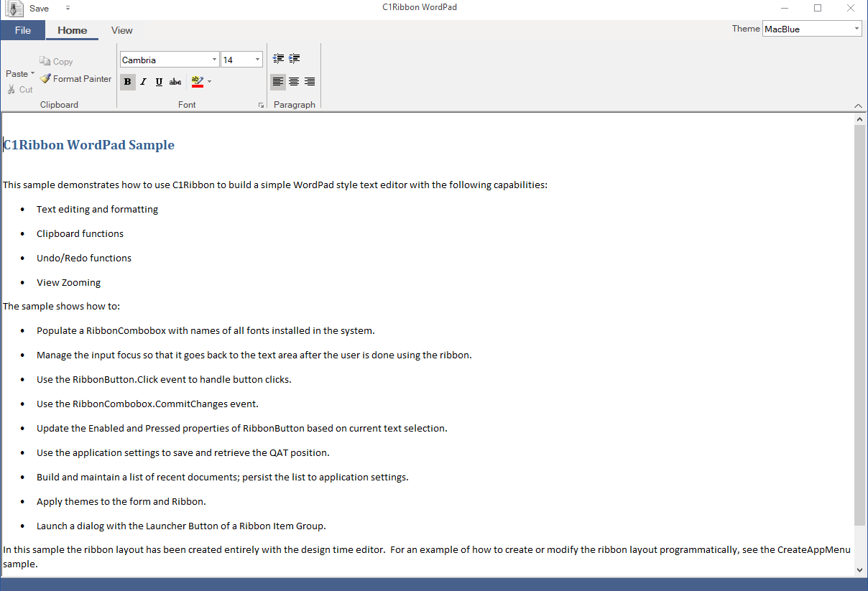
Task: Click 'Apply themes to the form and Ribbon'
Action: click(x=121, y=501)
